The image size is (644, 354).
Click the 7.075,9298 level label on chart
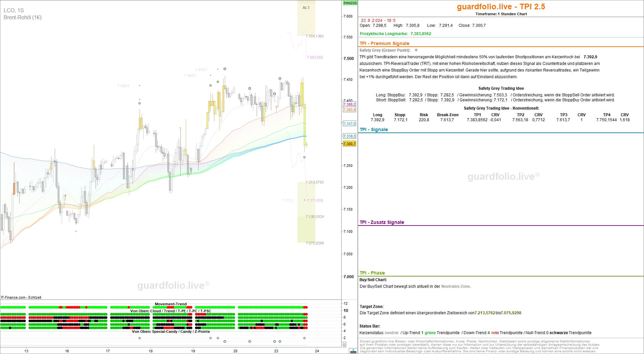(x=315, y=243)
